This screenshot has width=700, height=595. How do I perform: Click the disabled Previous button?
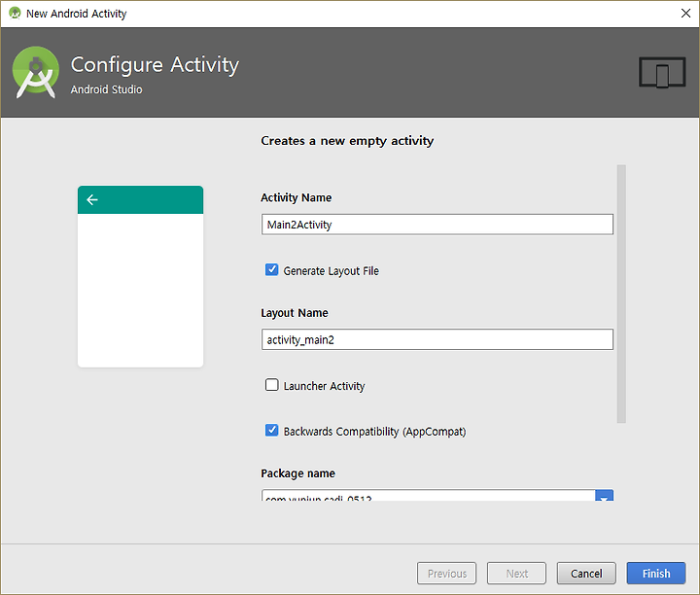[x=446, y=574]
